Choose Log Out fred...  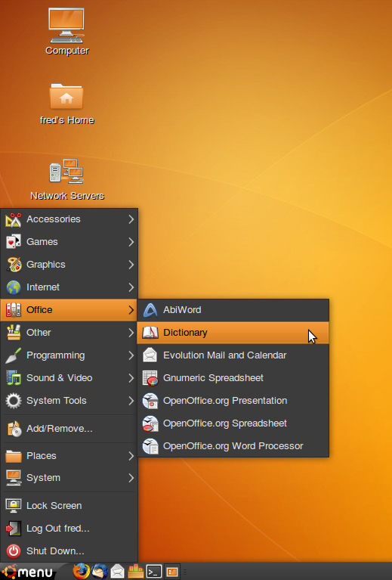click(x=69, y=529)
